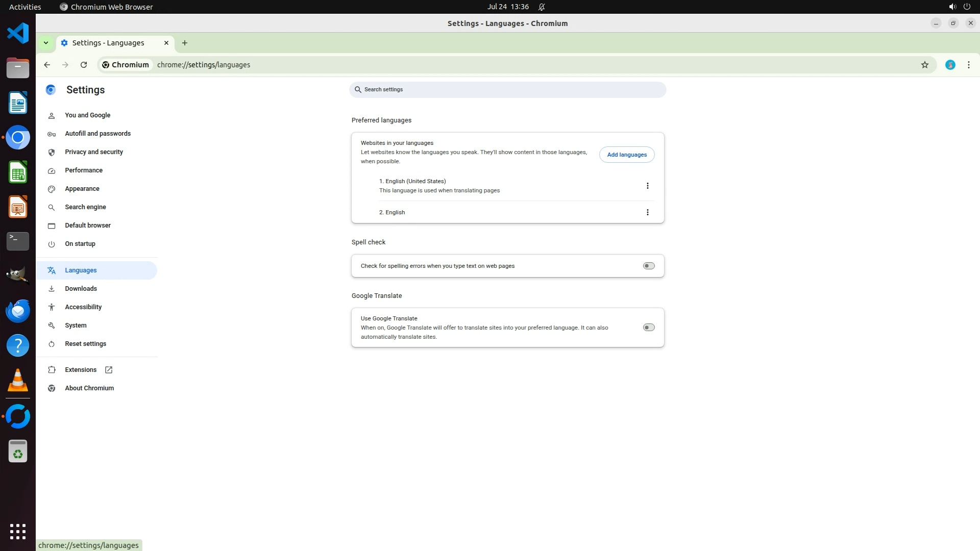980x551 pixels.
Task: Turn on Use Google Translate toggle
Action: tap(648, 328)
